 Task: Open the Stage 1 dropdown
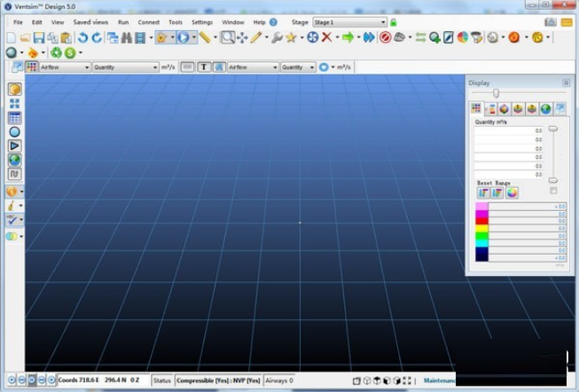click(352, 21)
